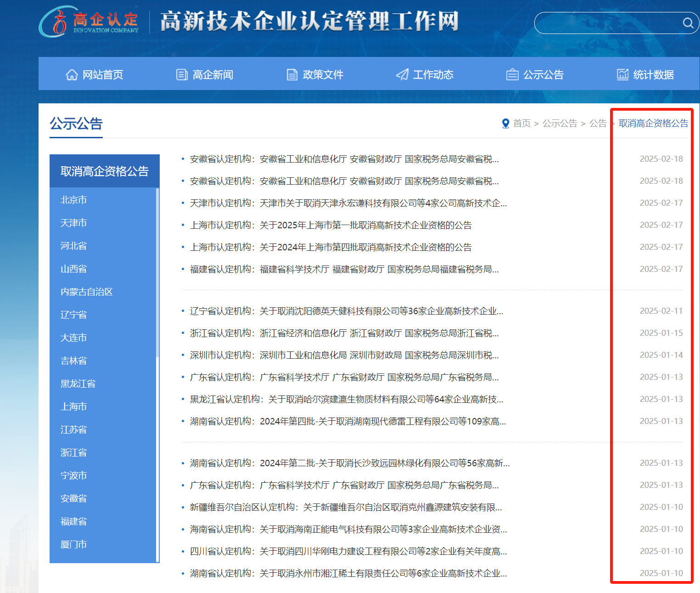Open 福建省认定机构 announcement
This screenshot has width=700, height=593.
(x=344, y=269)
